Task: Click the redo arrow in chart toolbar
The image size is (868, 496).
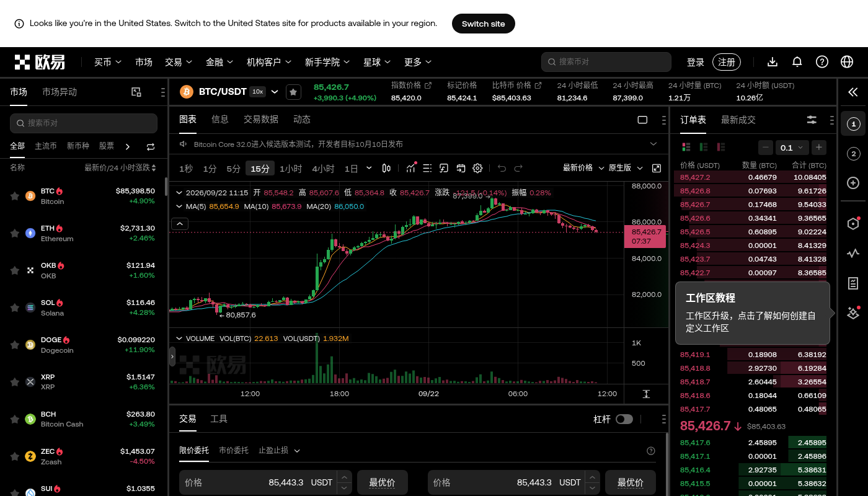Action: 518,168
